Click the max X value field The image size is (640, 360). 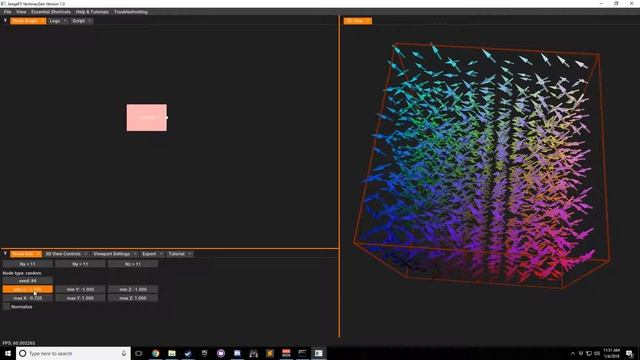[x=28, y=298]
